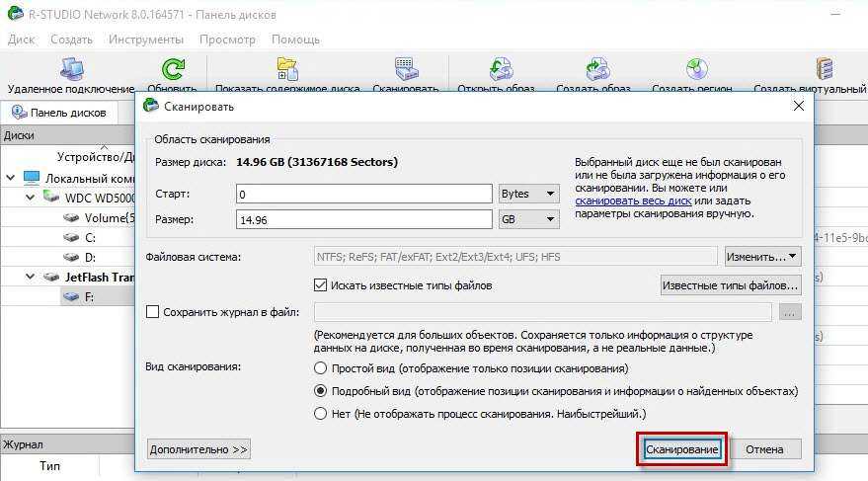This screenshot has width=868, height=481.
Task: Choose the 'Нет' no-display scan view option
Action: 320,414
